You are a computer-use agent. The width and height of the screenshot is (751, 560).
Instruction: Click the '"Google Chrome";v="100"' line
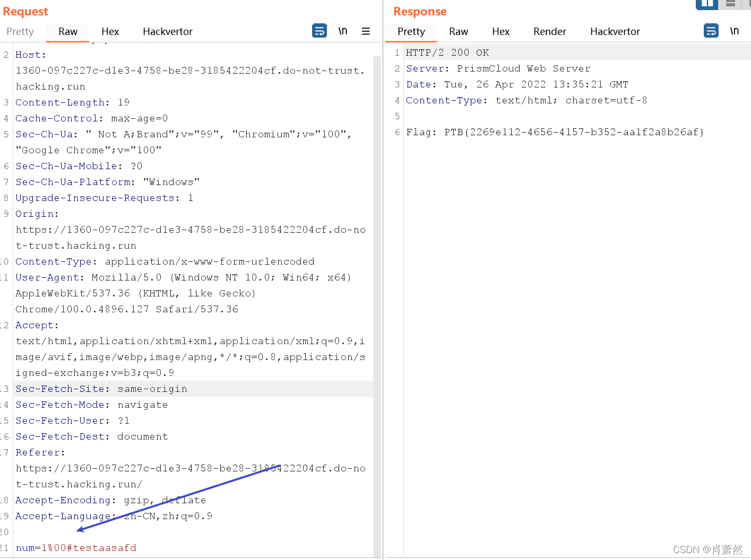tap(89, 150)
